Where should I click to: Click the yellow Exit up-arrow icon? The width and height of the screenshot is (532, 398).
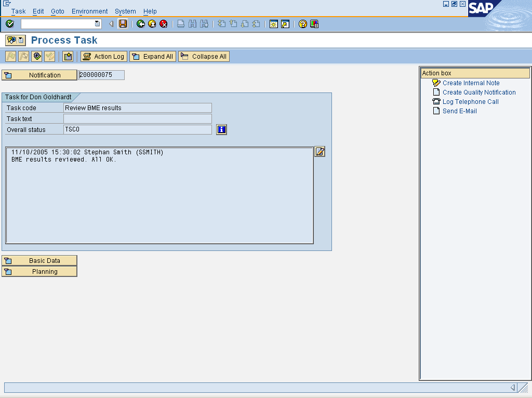[152, 24]
